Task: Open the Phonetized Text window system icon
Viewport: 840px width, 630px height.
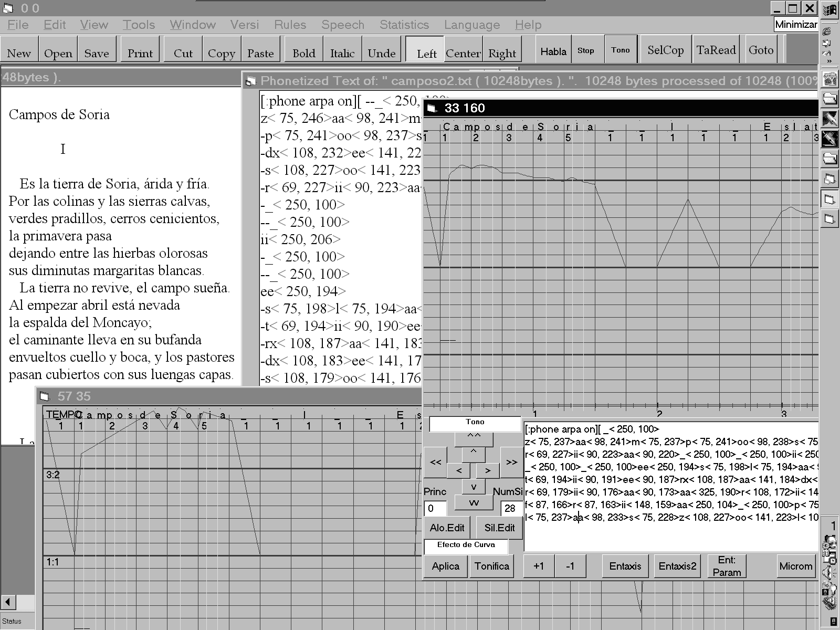Action: coord(251,81)
